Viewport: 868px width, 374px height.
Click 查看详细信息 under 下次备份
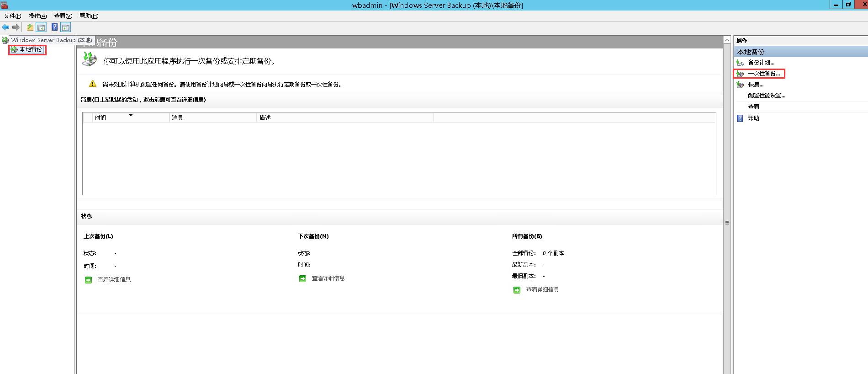point(328,278)
